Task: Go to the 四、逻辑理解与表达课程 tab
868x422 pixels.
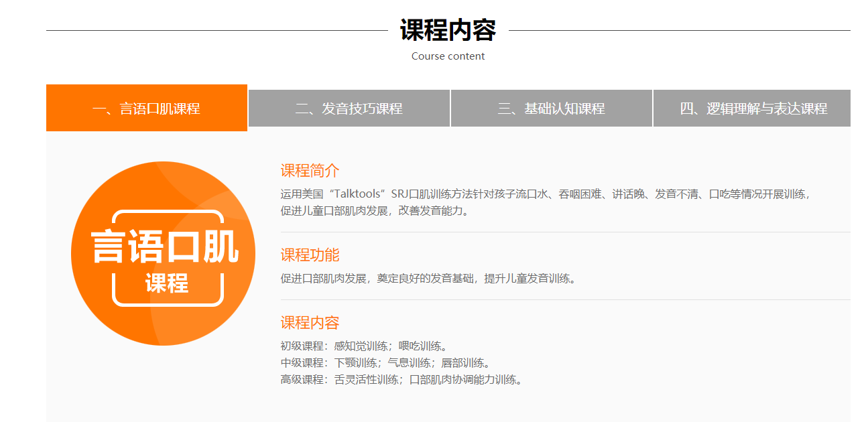Action: pyautogui.click(x=753, y=109)
